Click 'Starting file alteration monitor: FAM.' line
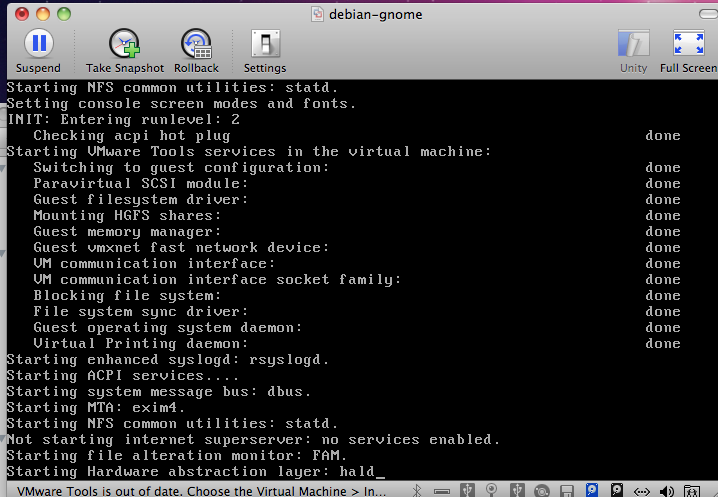Viewport: 718px width, 497px height. [x=177, y=456]
